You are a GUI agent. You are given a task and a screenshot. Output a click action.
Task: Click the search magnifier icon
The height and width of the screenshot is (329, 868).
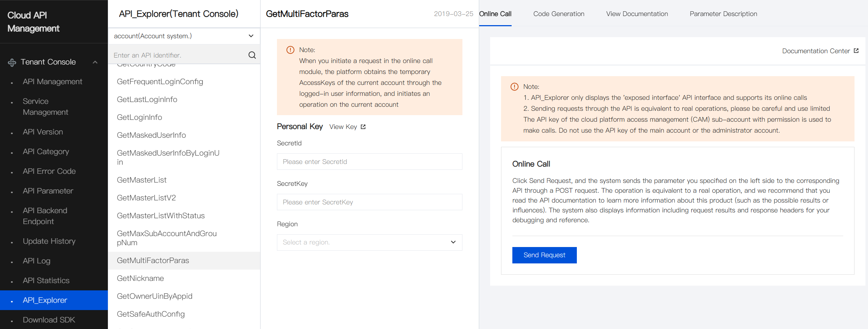(x=252, y=55)
